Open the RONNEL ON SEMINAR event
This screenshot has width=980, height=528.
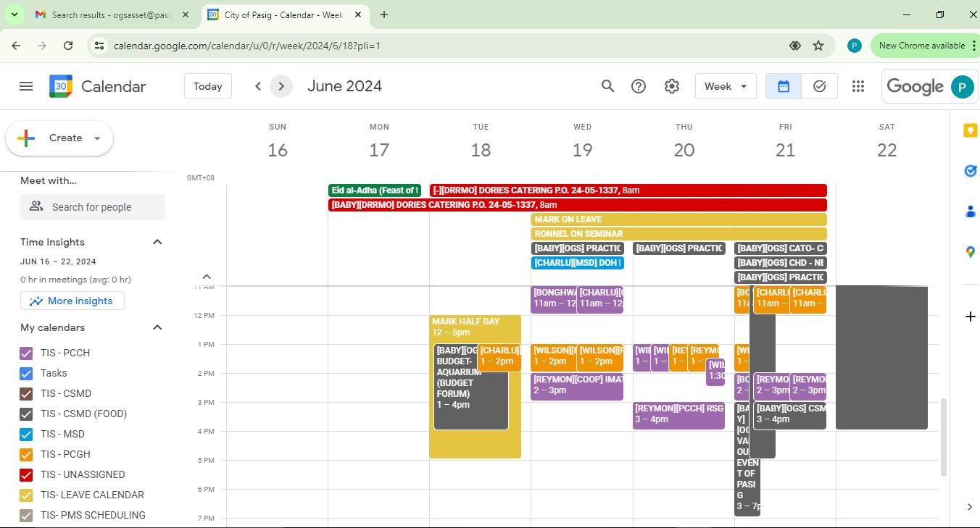point(679,234)
